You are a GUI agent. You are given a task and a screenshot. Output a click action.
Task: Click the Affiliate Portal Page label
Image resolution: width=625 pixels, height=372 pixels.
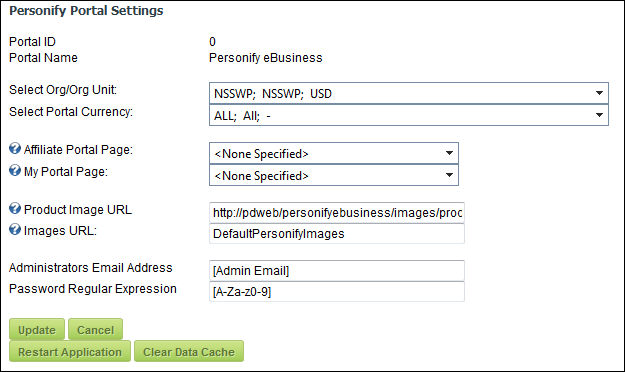[x=78, y=150]
